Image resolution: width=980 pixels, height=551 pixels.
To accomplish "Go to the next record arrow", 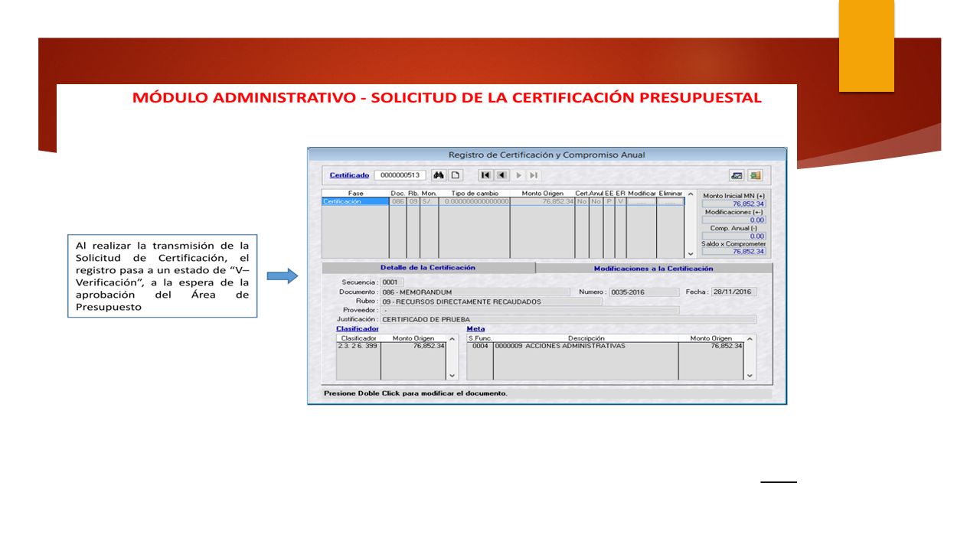I will point(519,175).
